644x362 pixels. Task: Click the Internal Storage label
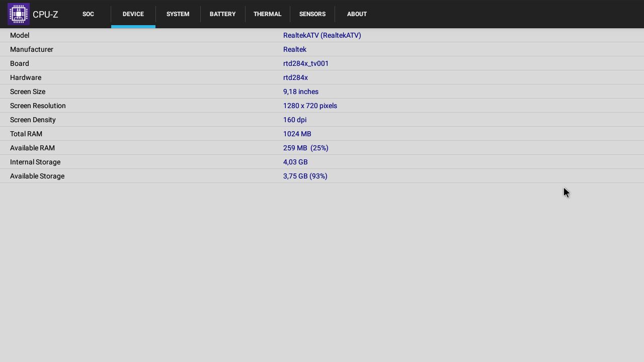(x=35, y=162)
